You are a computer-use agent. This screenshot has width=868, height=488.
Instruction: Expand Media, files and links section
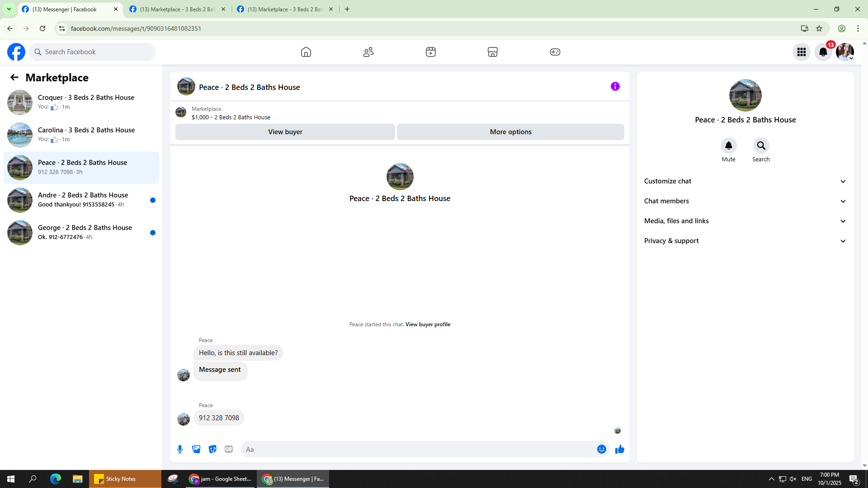745,221
